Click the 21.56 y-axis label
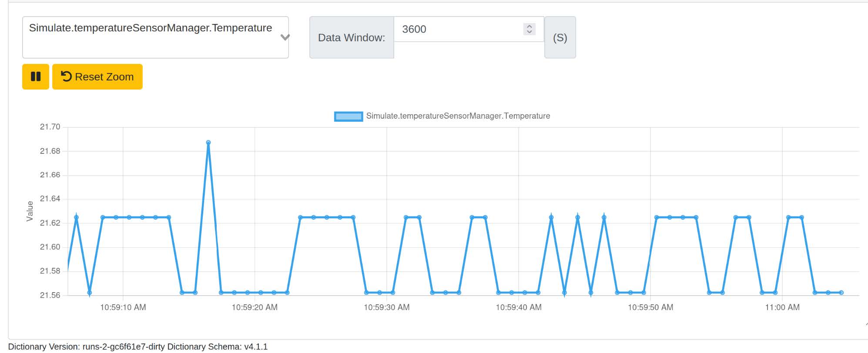This screenshot has width=868, height=353. point(50,295)
